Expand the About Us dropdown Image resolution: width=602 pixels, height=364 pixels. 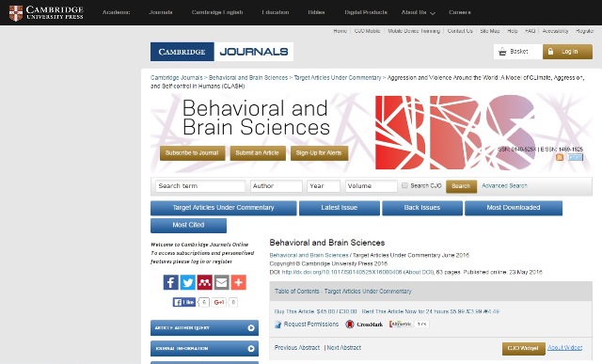coord(418,12)
